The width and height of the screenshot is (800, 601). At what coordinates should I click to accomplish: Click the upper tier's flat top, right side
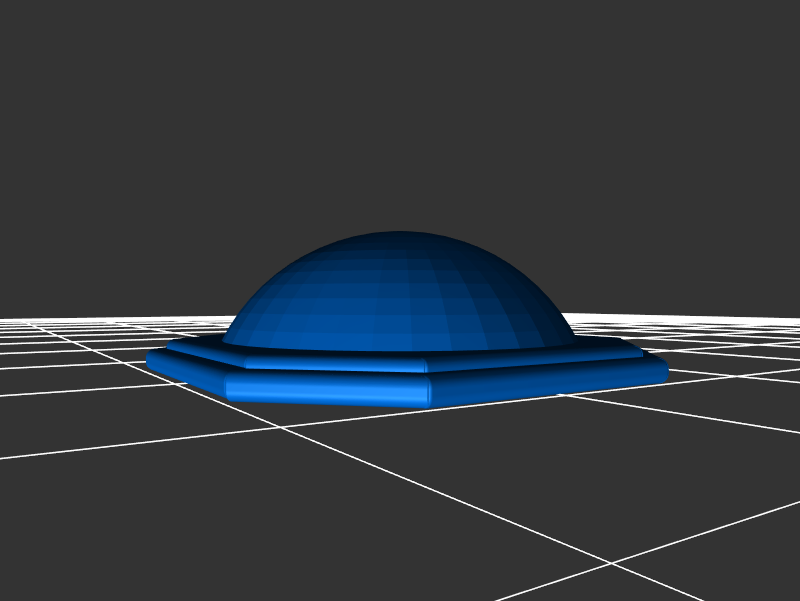[x=600, y=350]
